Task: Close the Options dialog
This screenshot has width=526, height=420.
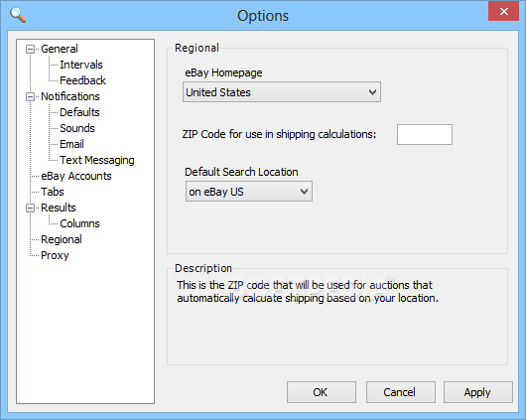Action: [504, 11]
